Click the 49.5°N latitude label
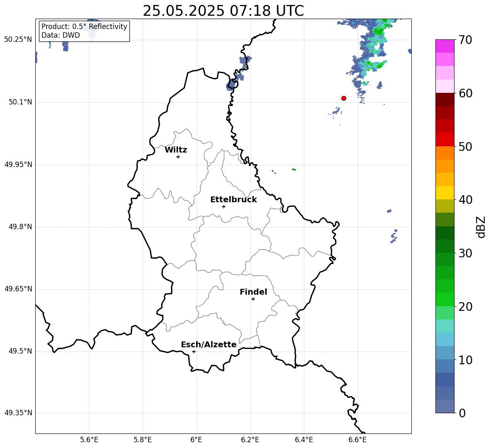491x448 pixels. point(20,351)
